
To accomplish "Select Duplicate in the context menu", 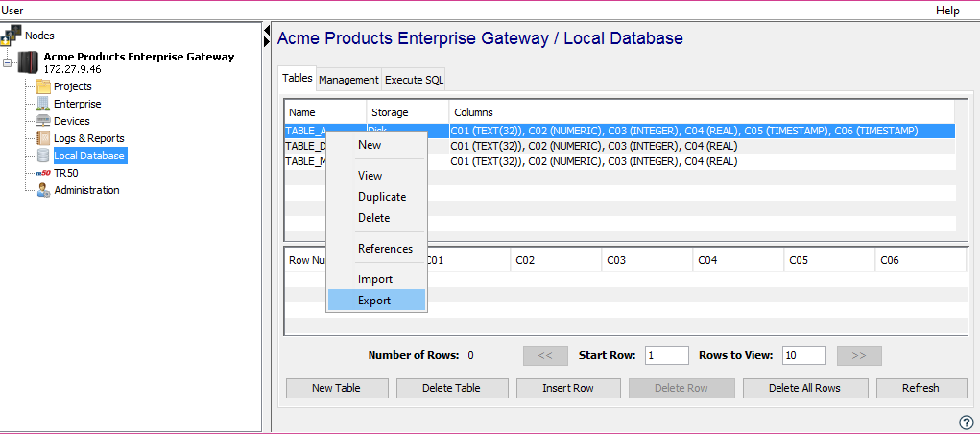I will pyautogui.click(x=382, y=197).
